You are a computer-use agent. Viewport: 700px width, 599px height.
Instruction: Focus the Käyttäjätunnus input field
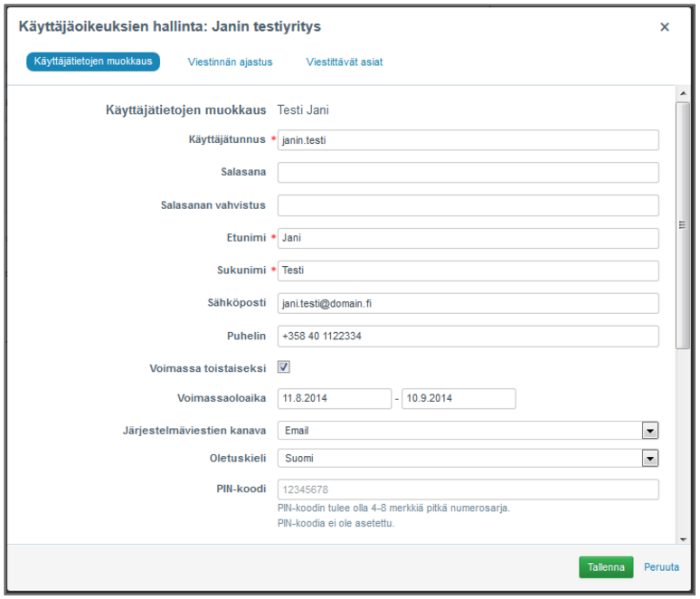click(x=468, y=140)
